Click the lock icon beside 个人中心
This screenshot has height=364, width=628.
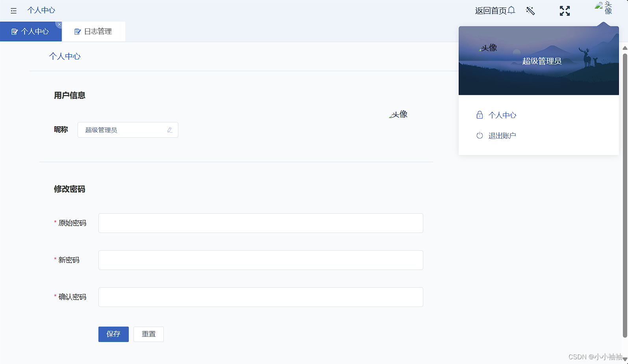click(480, 115)
